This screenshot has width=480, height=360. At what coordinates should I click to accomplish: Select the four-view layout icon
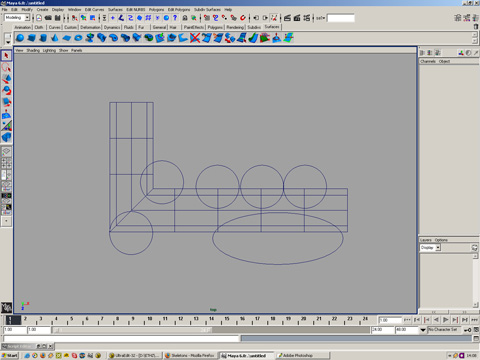[6, 163]
